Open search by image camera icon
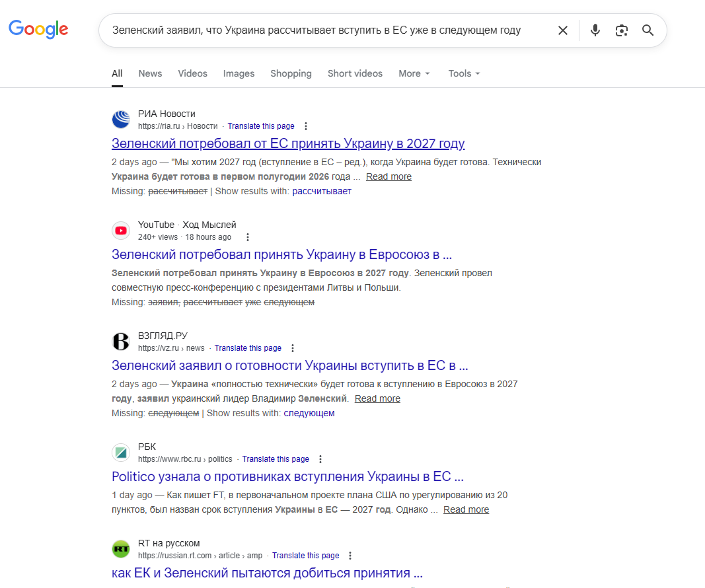 coord(621,30)
